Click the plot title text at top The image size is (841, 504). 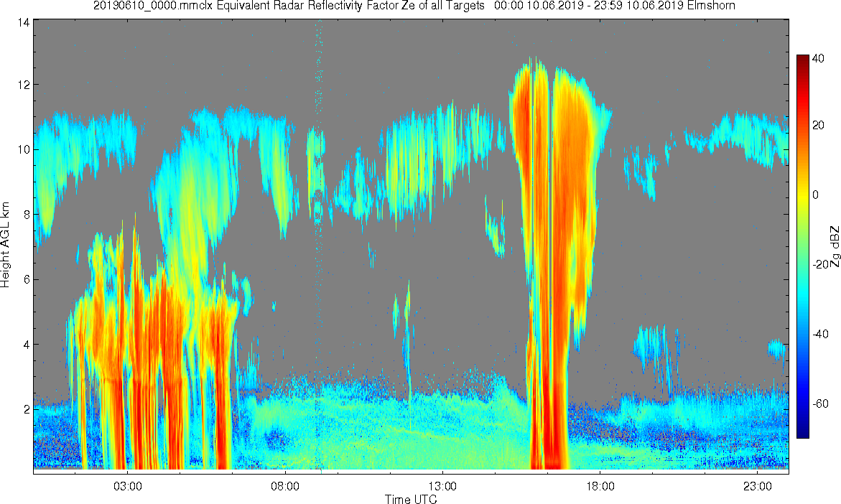click(x=414, y=6)
